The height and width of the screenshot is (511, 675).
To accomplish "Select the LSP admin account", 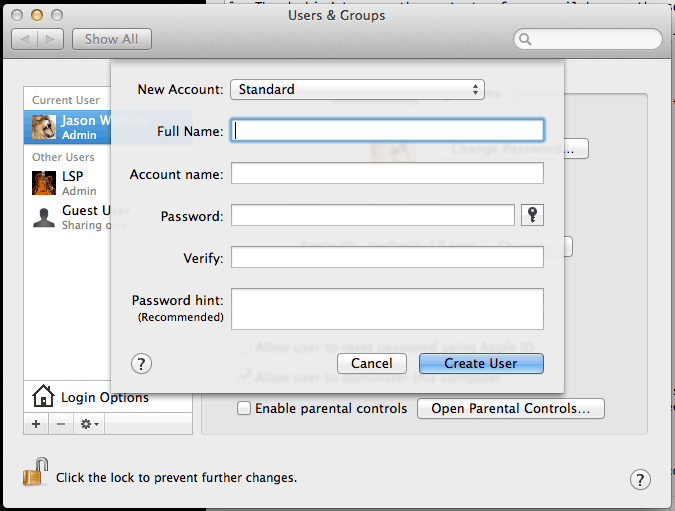I will pyautogui.click(x=67, y=183).
